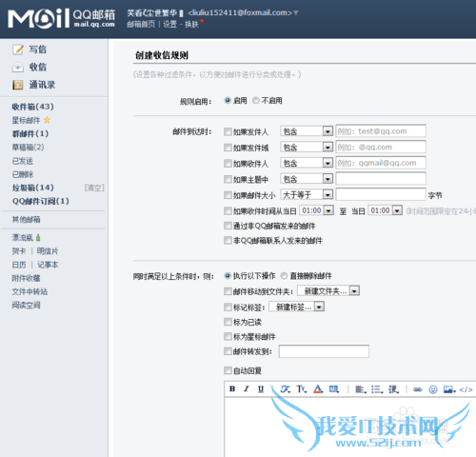Image resolution: width=476 pixels, height=457 pixels.
Task: Pick font color with the red A
Action: point(318,388)
